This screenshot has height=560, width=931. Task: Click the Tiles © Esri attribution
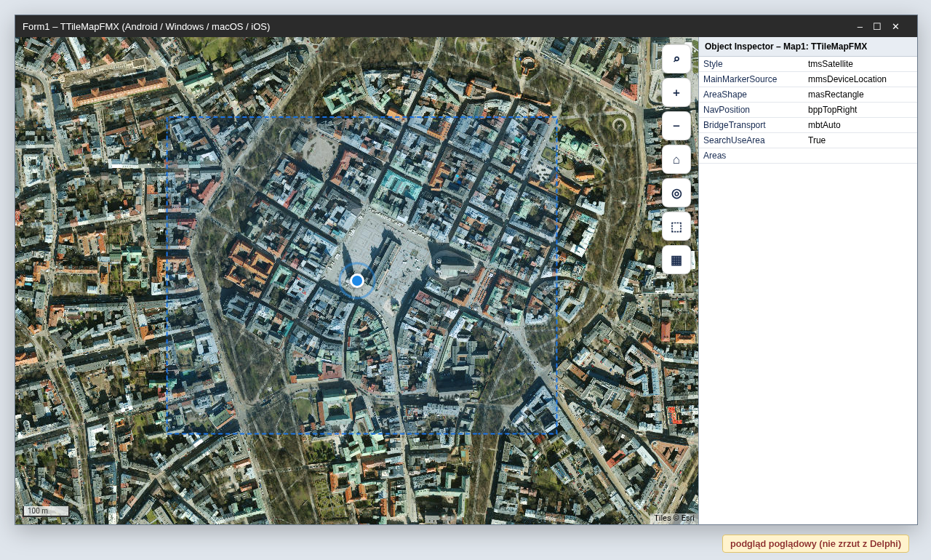pyautogui.click(x=674, y=518)
